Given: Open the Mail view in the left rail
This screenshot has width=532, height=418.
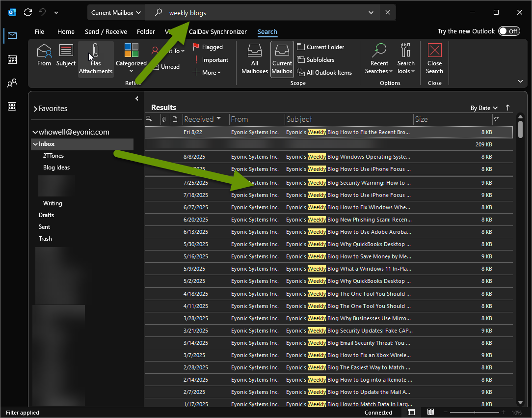Looking at the screenshot, I should tap(12, 36).
